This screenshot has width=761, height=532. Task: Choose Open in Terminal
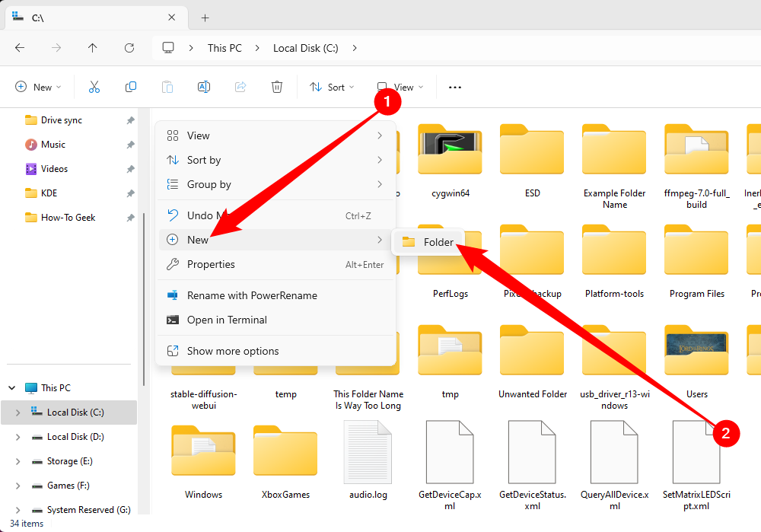[275, 320]
